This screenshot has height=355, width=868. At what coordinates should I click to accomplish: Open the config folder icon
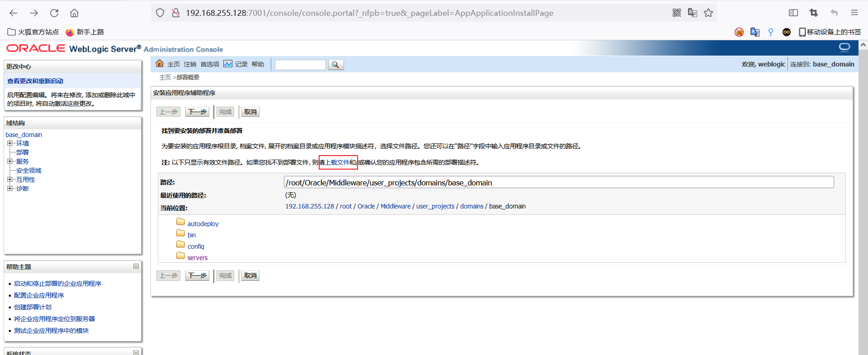[181, 244]
